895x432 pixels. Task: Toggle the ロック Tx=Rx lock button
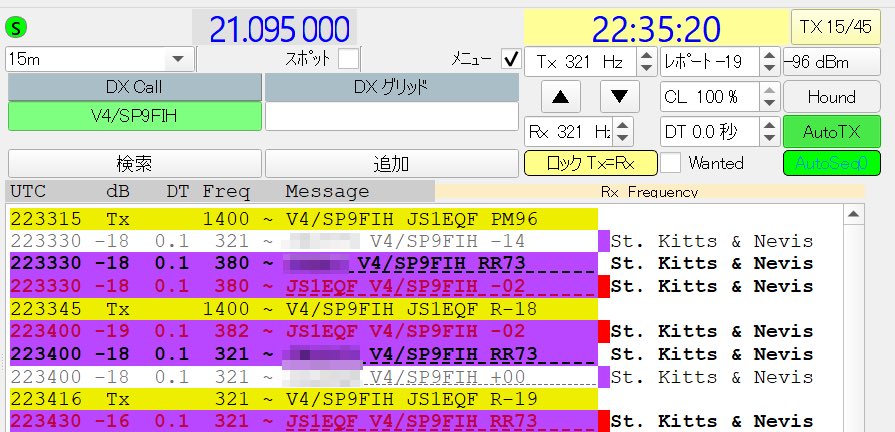point(591,163)
